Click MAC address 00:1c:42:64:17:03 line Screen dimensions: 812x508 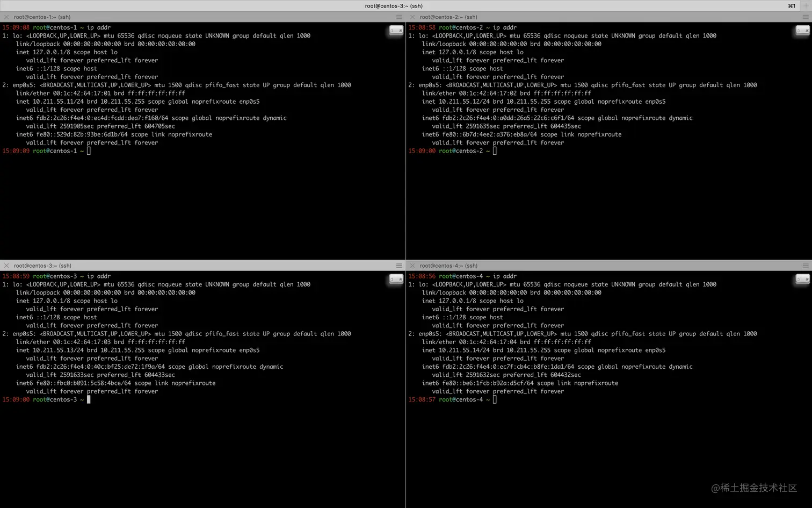pos(100,342)
